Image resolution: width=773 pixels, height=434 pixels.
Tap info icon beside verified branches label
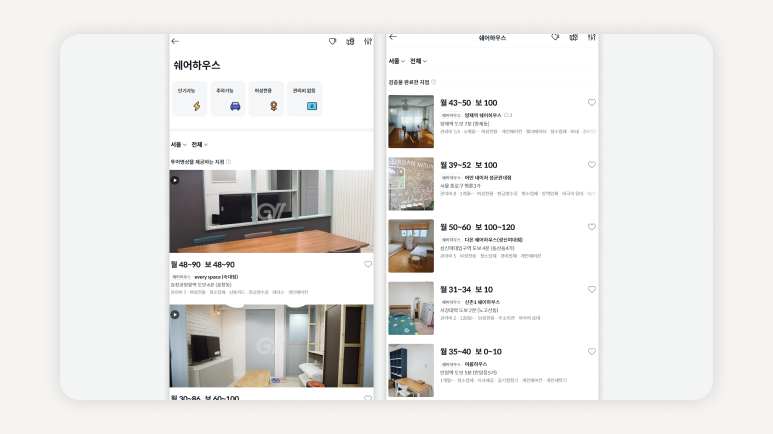click(433, 82)
